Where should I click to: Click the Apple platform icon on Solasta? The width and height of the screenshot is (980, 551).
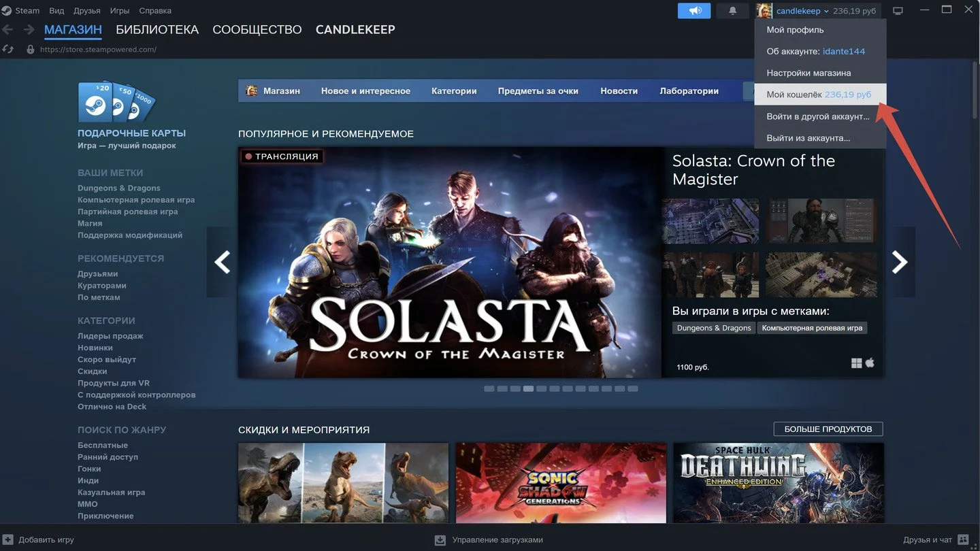pos(870,363)
